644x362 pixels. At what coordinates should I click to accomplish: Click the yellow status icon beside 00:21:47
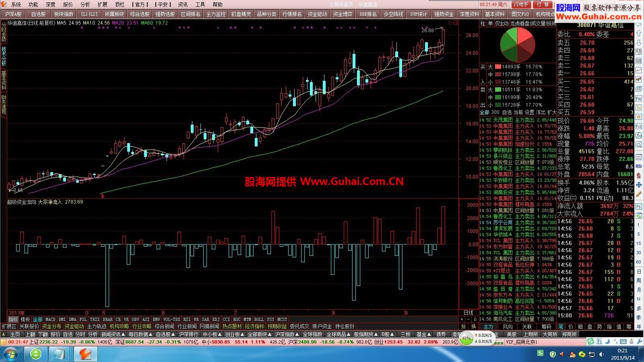coord(4,342)
